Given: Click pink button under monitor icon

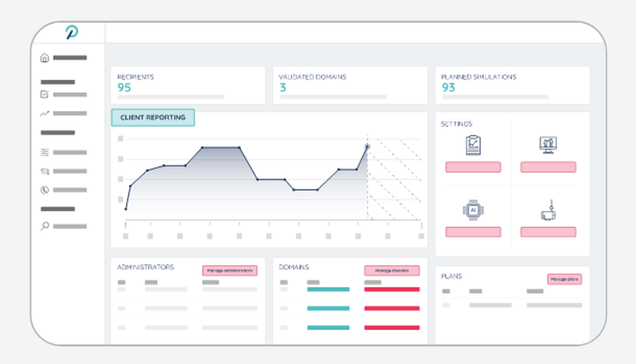Looking at the screenshot, I should pos(548,167).
